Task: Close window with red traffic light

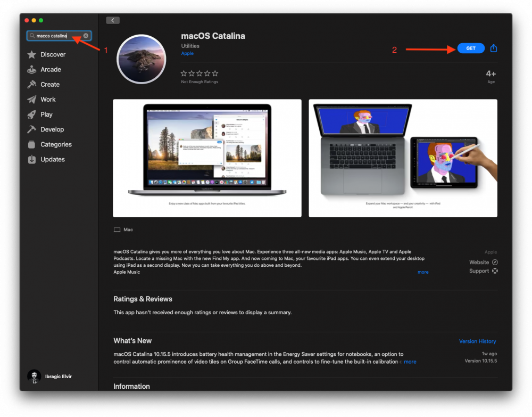Action: (x=27, y=20)
